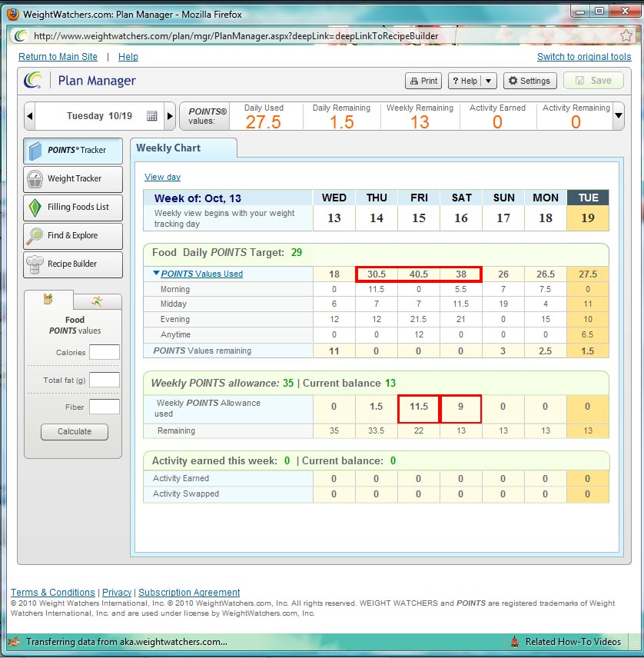Click the status bar fox icon

click(x=15, y=642)
